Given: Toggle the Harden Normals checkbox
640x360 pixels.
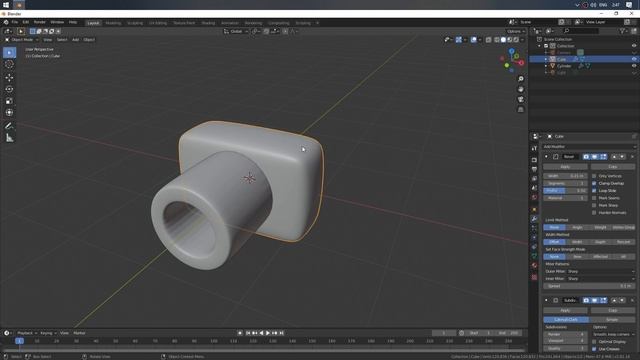Looking at the screenshot, I should [x=594, y=213].
